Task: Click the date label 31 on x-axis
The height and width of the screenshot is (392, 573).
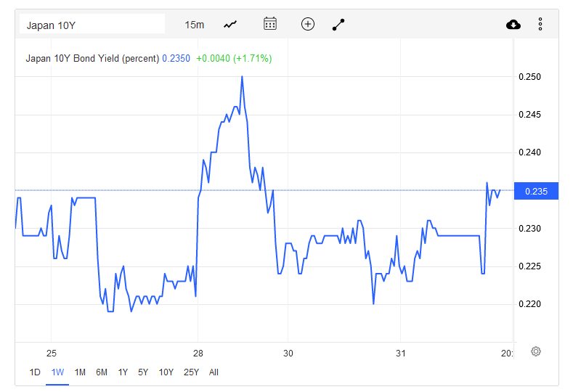Action: (x=400, y=354)
